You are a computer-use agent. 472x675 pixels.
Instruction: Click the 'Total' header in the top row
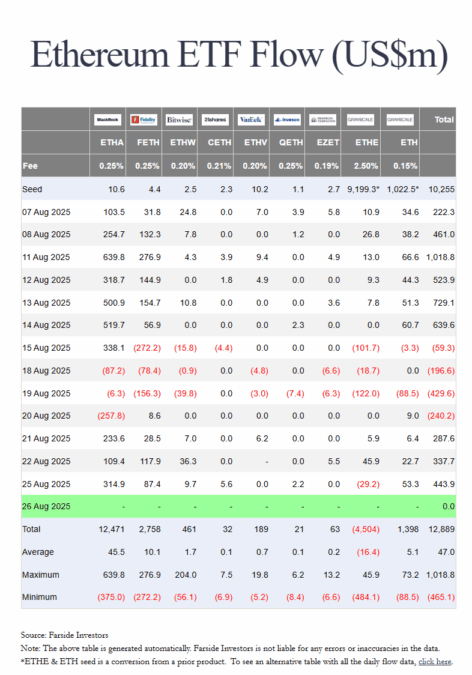click(x=444, y=120)
